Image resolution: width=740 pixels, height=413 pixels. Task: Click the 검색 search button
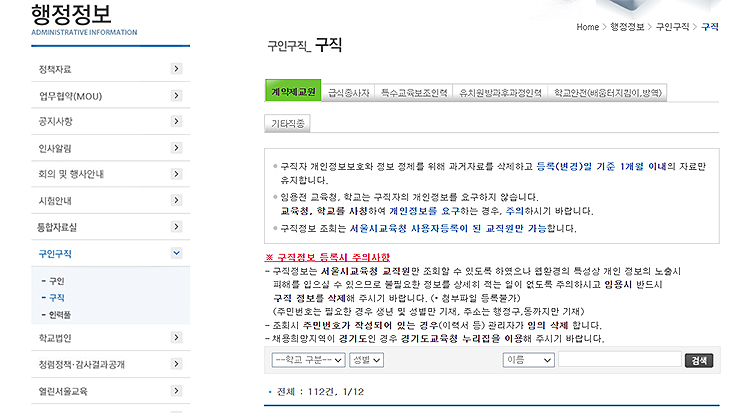pos(699,361)
